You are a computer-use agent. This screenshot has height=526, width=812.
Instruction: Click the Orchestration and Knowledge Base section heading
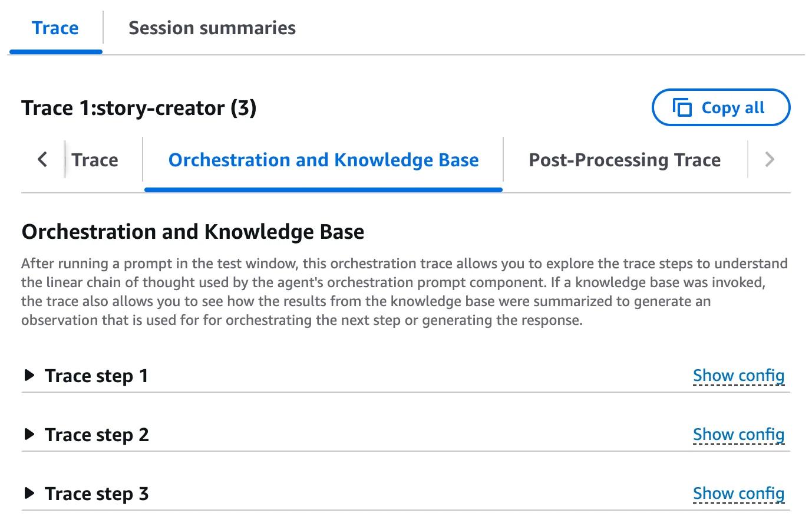(193, 232)
